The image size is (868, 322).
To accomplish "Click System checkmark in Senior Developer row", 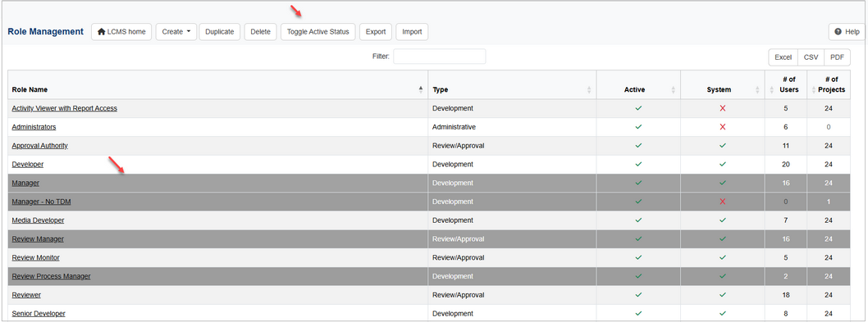I will 723,314.
